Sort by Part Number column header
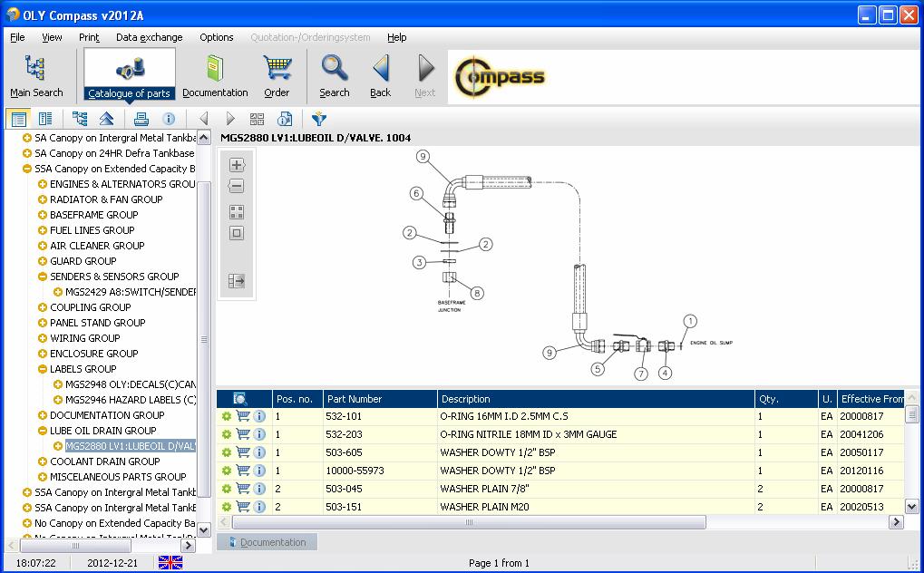Image resolution: width=924 pixels, height=573 pixels. coord(380,399)
